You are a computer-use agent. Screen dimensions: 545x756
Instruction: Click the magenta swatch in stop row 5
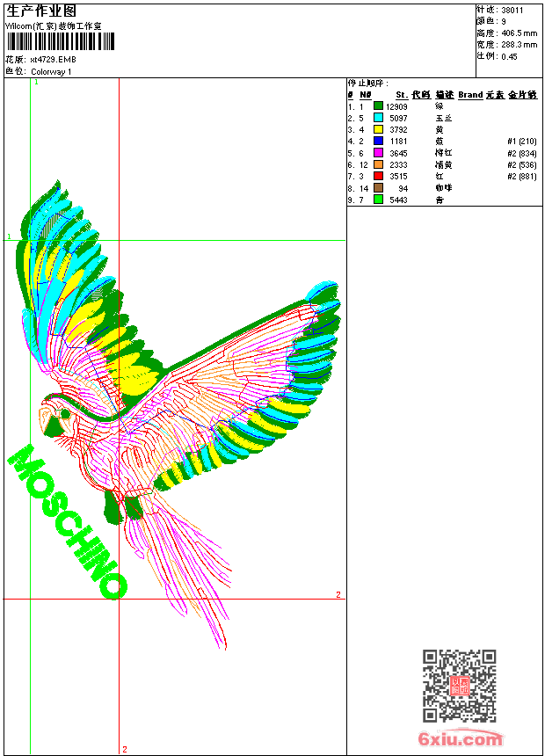pyautogui.click(x=378, y=153)
